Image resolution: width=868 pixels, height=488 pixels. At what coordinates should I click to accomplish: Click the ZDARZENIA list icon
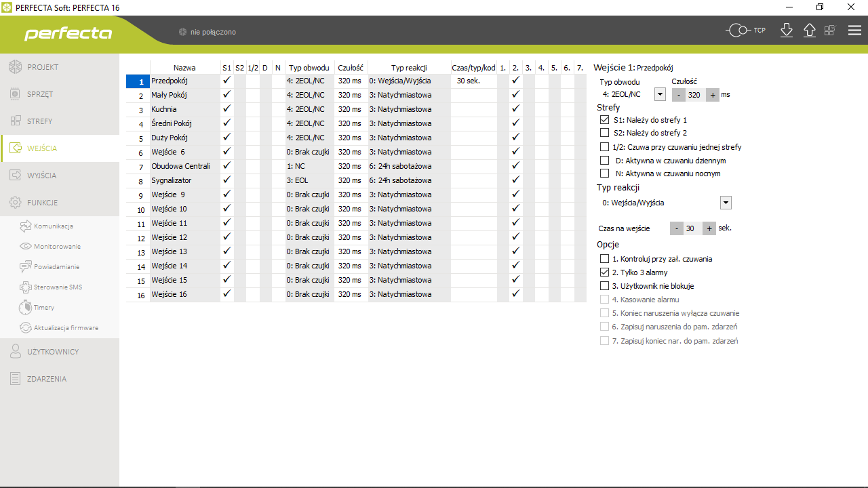coord(16,379)
